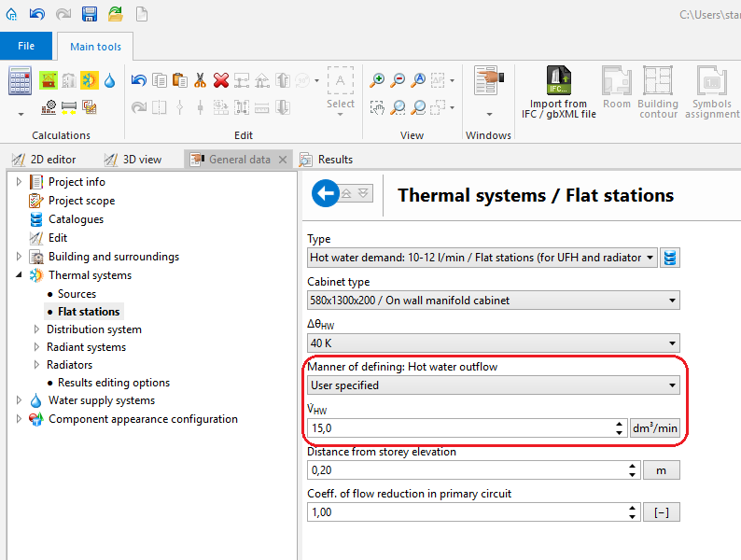Screen dimensions: 741x560
Task: Select Sources in the tree
Action: point(77,294)
